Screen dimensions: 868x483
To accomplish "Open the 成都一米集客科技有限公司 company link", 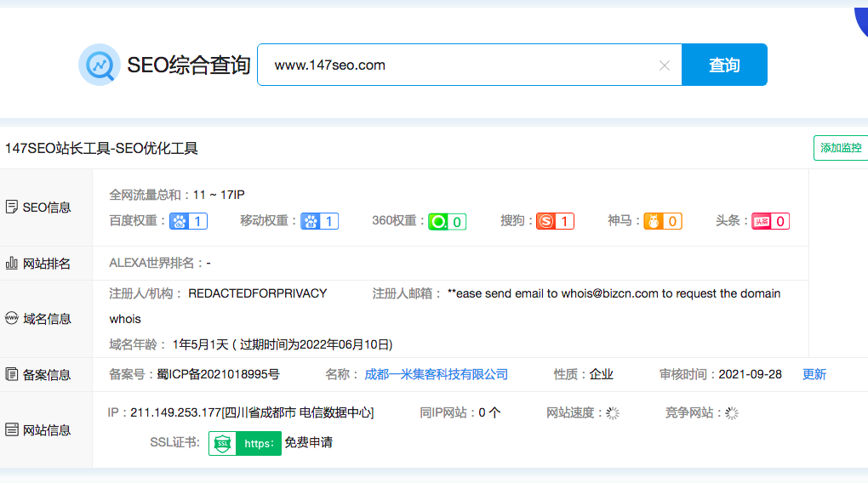I will pos(437,374).
